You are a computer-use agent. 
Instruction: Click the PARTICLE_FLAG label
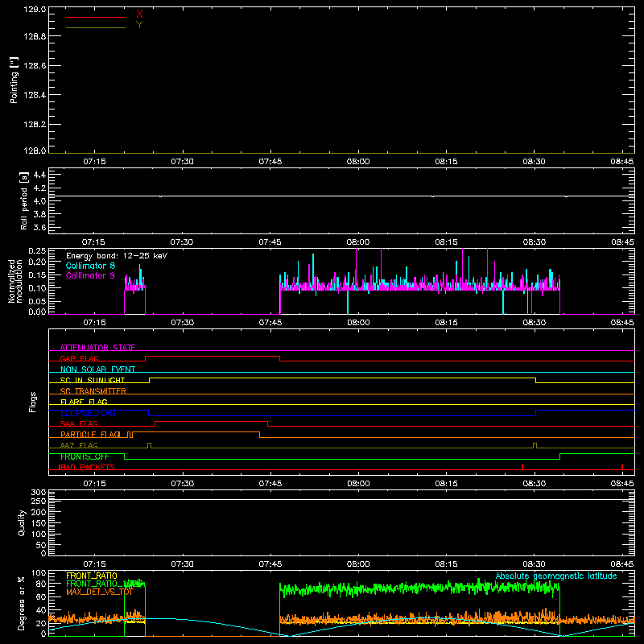click(90, 435)
